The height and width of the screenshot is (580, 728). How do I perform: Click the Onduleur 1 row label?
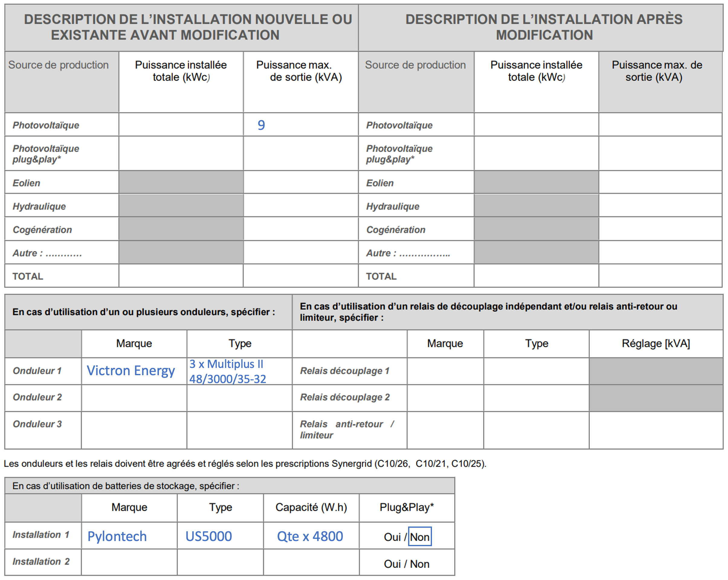(x=37, y=371)
